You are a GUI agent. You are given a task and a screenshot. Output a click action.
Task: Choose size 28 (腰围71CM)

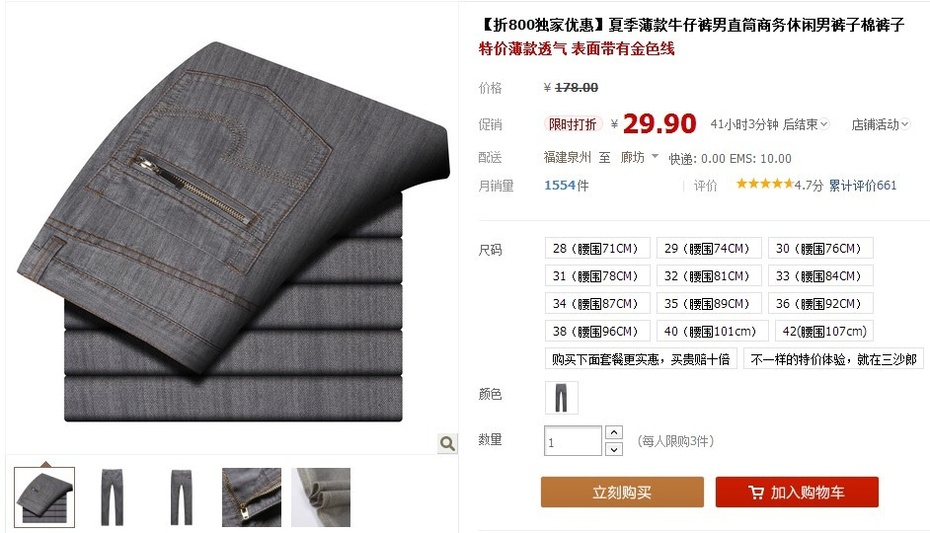point(597,248)
